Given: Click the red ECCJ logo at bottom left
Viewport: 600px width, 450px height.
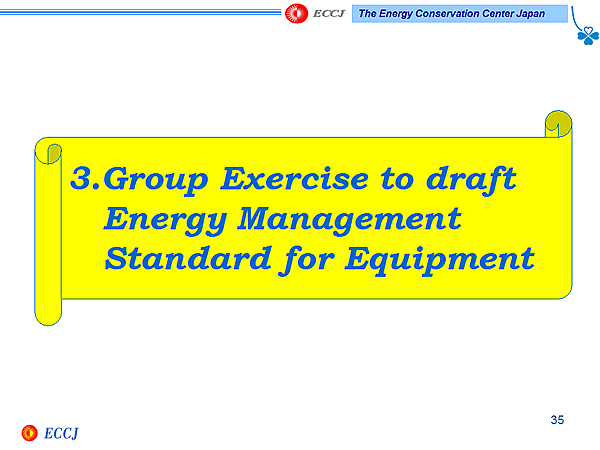Looking at the screenshot, I should point(30,432).
